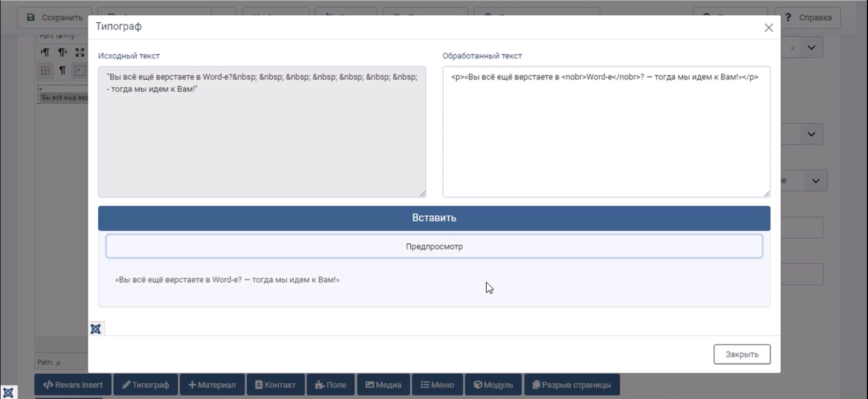868x399 pixels.
Task: Click the Меню editor button
Action: (437, 385)
